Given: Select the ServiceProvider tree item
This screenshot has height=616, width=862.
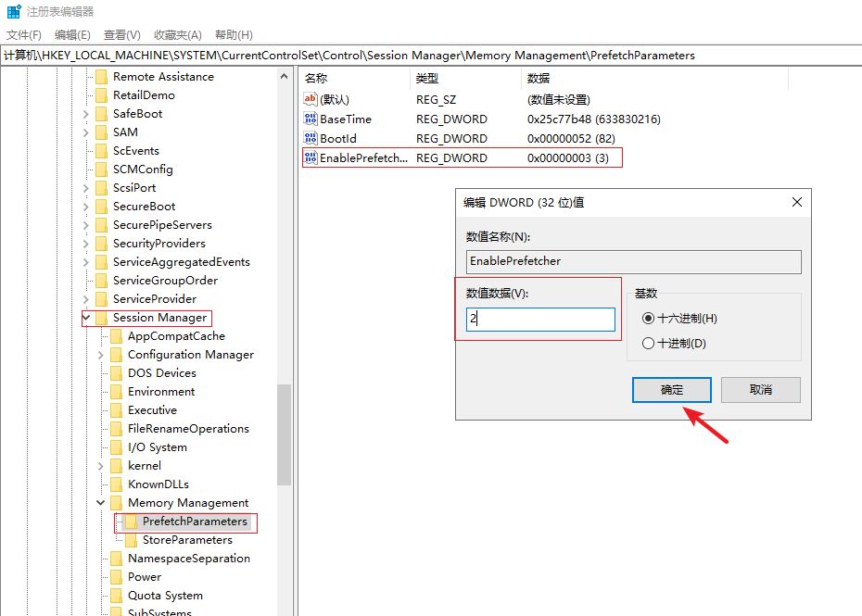Looking at the screenshot, I should coord(155,299).
